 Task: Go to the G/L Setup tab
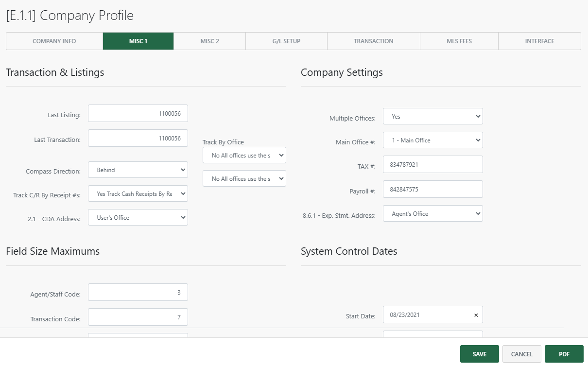286,41
